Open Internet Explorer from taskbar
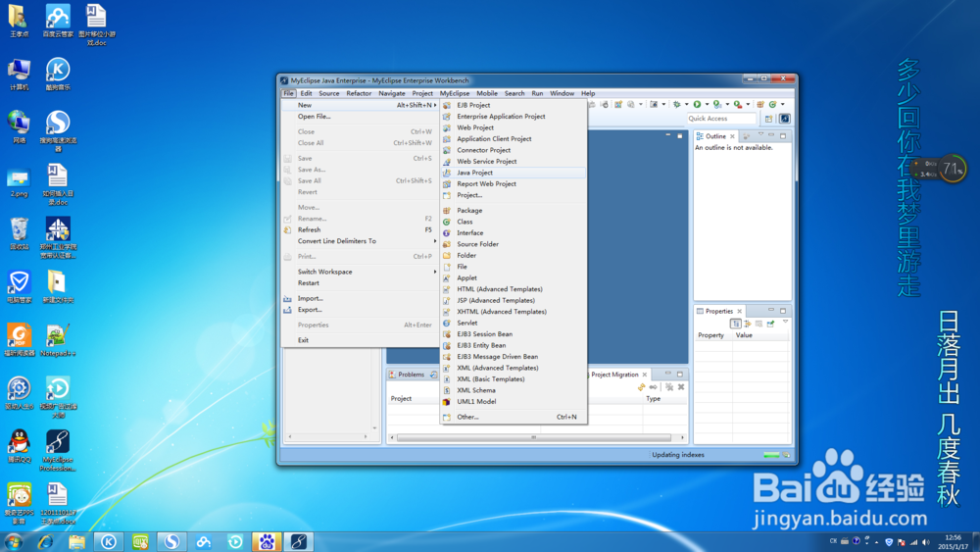 45,541
